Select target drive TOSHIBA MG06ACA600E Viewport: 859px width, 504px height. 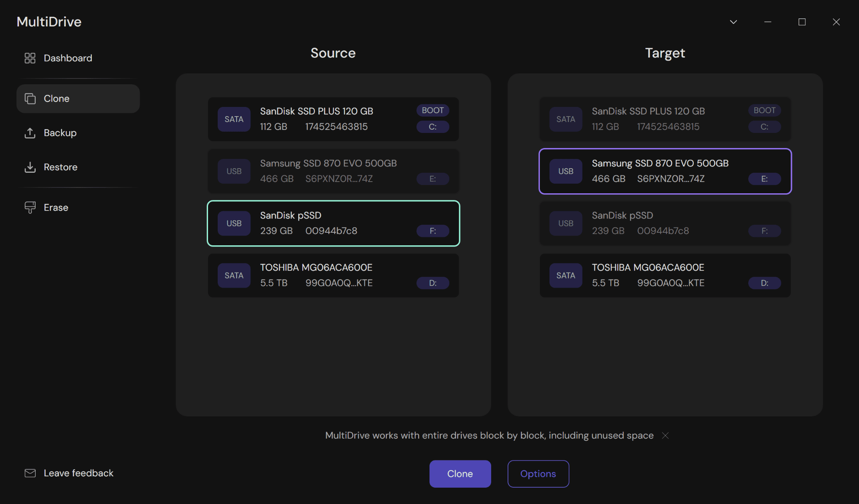click(x=665, y=275)
